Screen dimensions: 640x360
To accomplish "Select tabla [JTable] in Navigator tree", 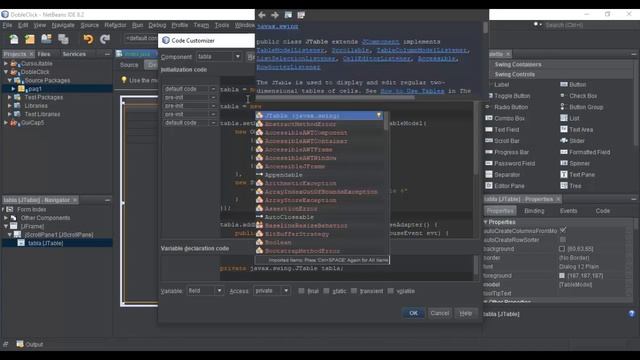I will coord(45,243).
